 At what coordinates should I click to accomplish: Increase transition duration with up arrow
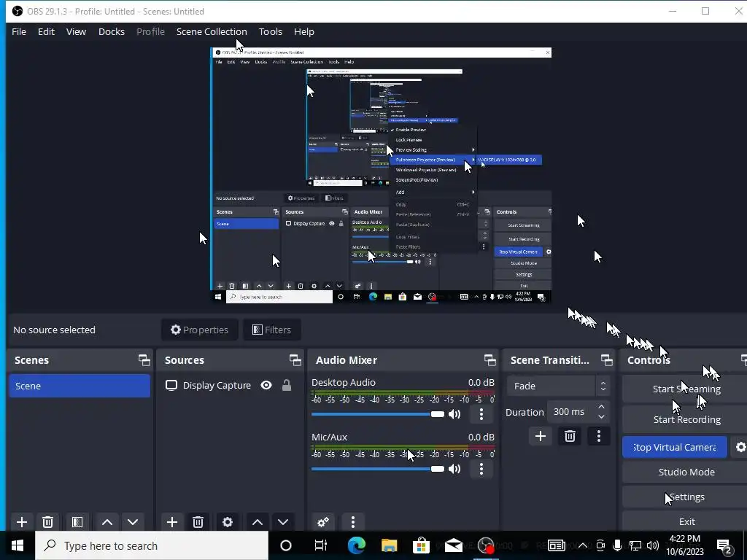click(x=601, y=407)
